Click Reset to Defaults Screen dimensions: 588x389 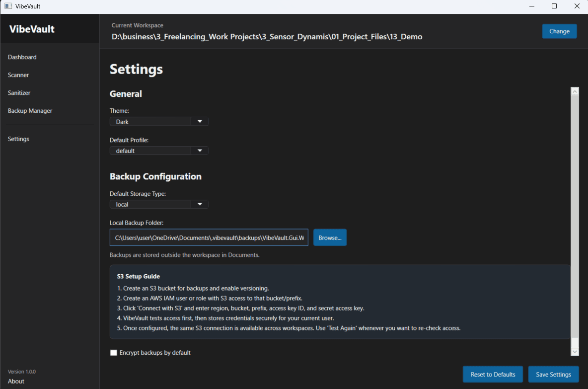(x=493, y=374)
